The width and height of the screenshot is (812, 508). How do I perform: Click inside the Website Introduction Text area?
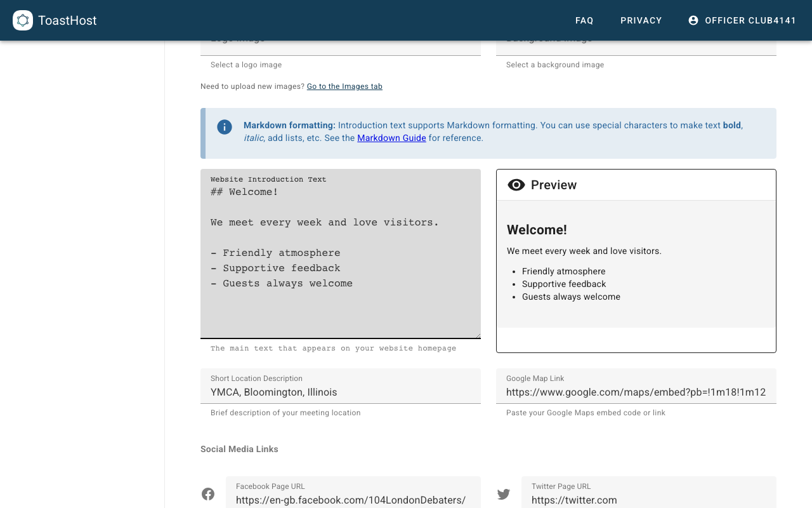click(x=341, y=254)
